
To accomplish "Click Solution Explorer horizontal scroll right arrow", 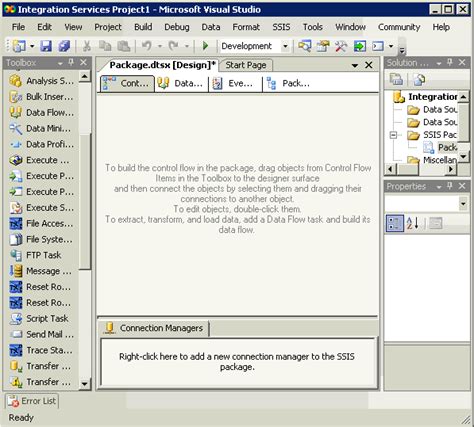I will [x=451, y=169].
